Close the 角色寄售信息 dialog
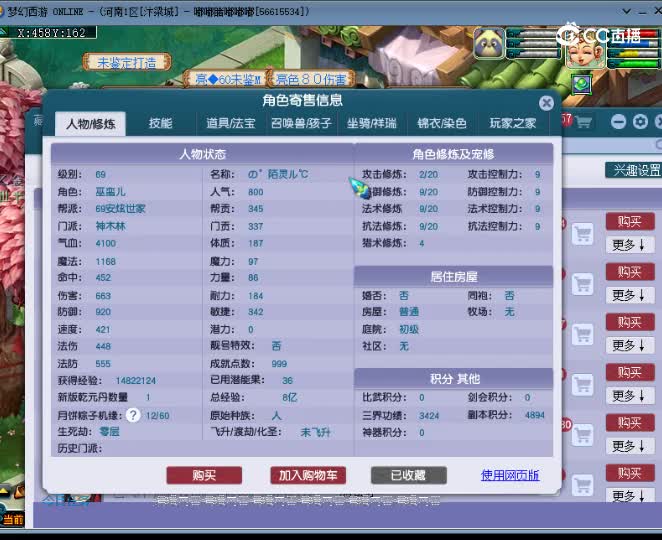Viewport: 662px width, 540px height. [546, 103]
